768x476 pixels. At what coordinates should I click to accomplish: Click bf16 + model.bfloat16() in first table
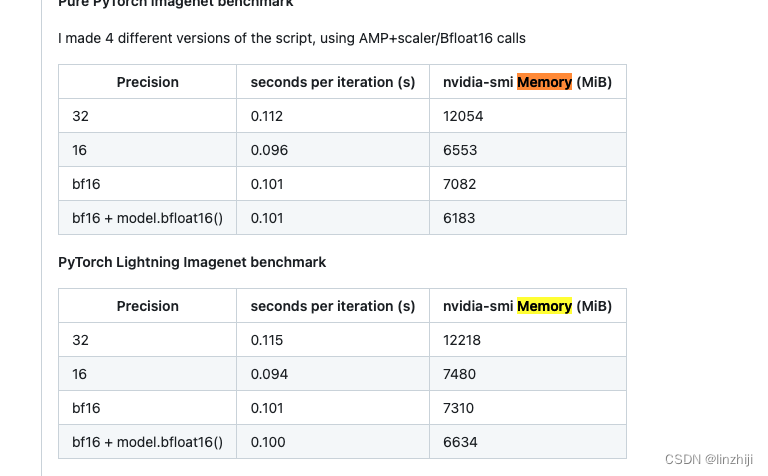[147, 218]
